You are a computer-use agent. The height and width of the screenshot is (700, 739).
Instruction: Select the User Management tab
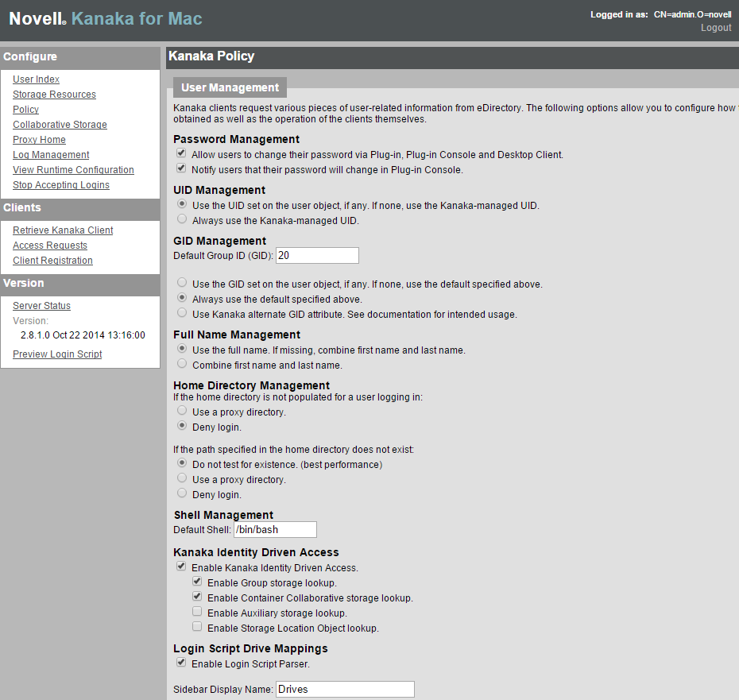click(230, 87)
